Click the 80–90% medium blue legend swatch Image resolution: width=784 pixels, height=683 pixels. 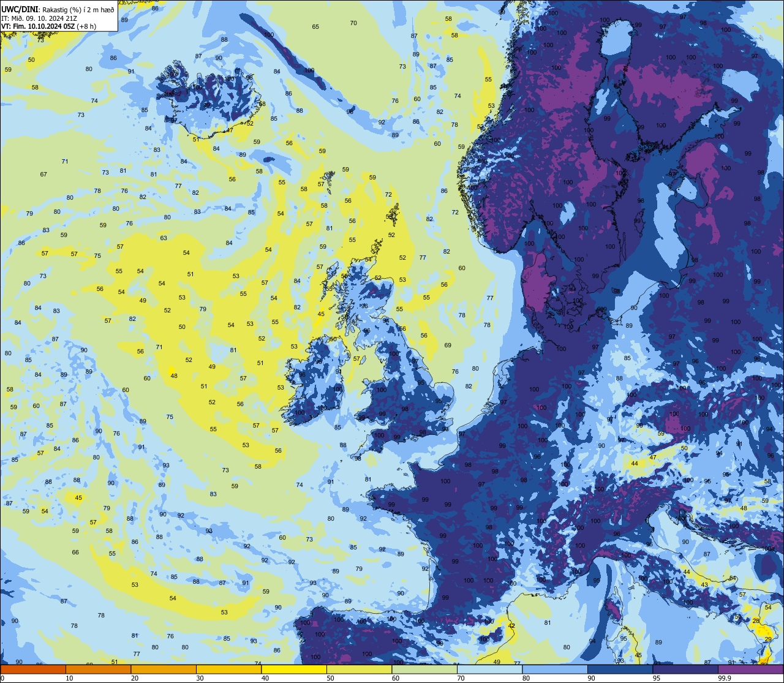click(x=555, y=669)
